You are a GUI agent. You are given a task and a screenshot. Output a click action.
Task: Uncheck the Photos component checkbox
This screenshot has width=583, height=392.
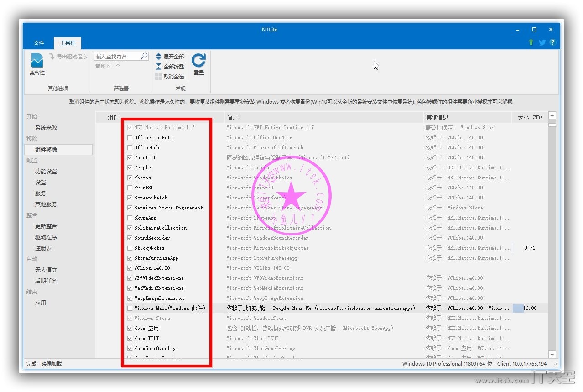130,178
